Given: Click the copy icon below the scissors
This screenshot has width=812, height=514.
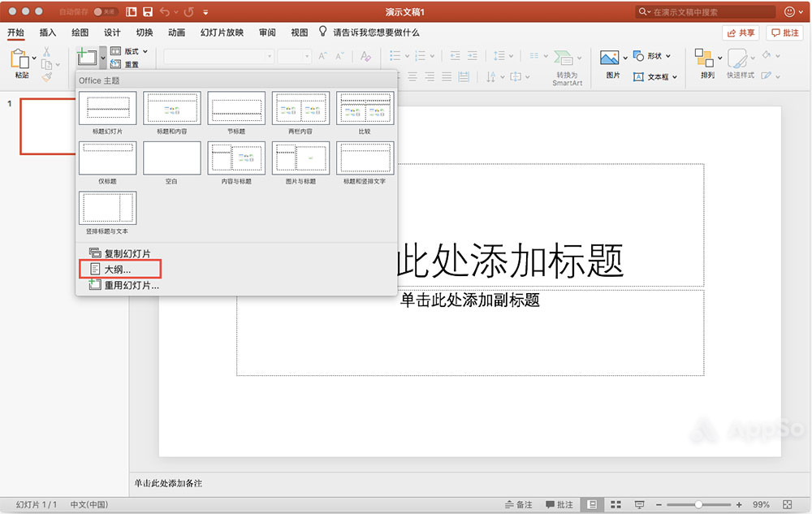Looking at the screenshot, I should 46,65.
